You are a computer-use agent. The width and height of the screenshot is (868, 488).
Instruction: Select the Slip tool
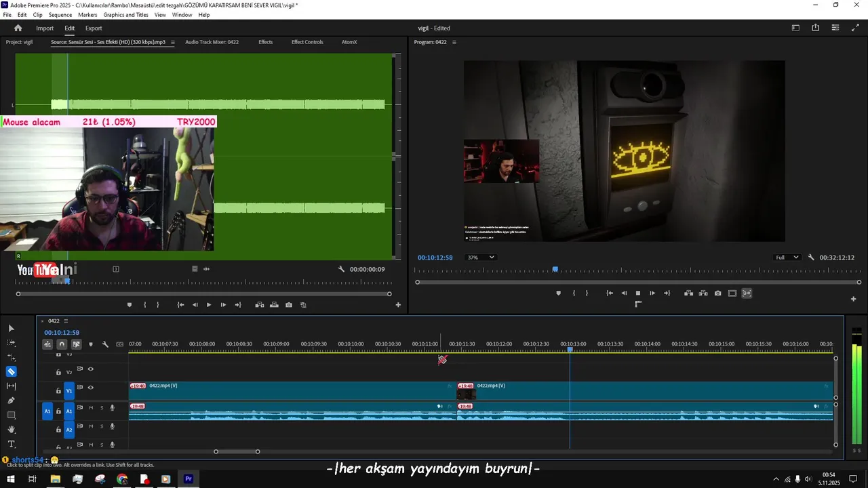coord(11,386)
